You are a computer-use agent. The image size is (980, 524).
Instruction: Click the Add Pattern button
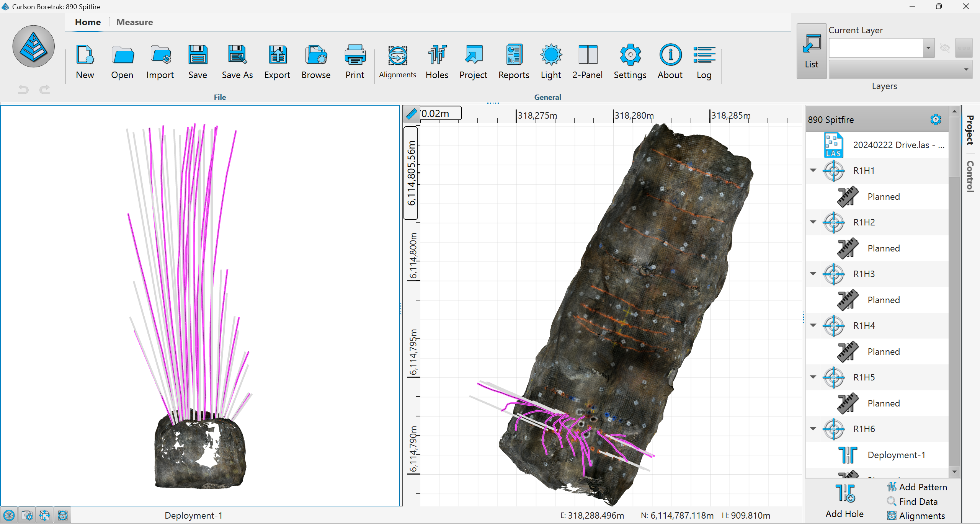(x=917, y=487)
